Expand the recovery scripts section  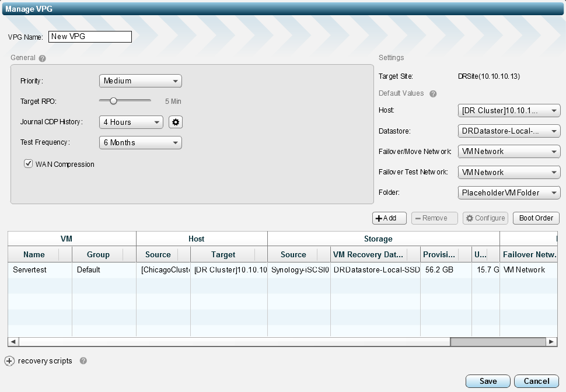(9, 361)
